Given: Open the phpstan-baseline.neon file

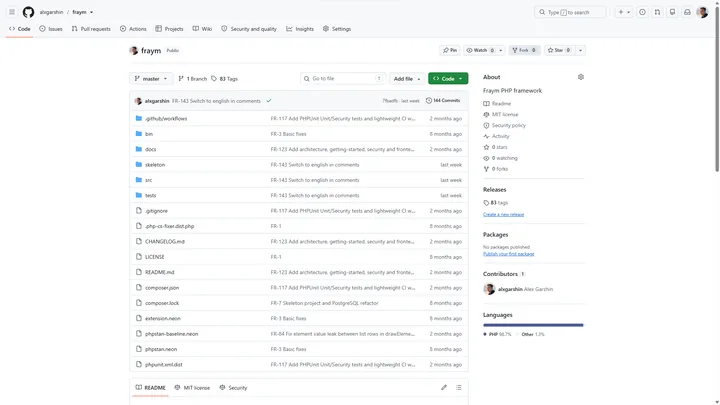Looking at the screenshot, I should pyautogui.click(x=171, y=334).
